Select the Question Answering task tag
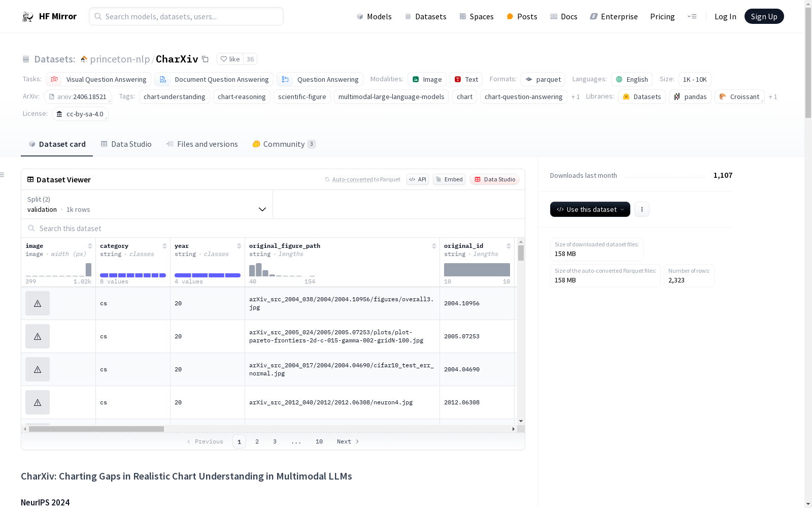812x508 pixels. coord(320,79)
